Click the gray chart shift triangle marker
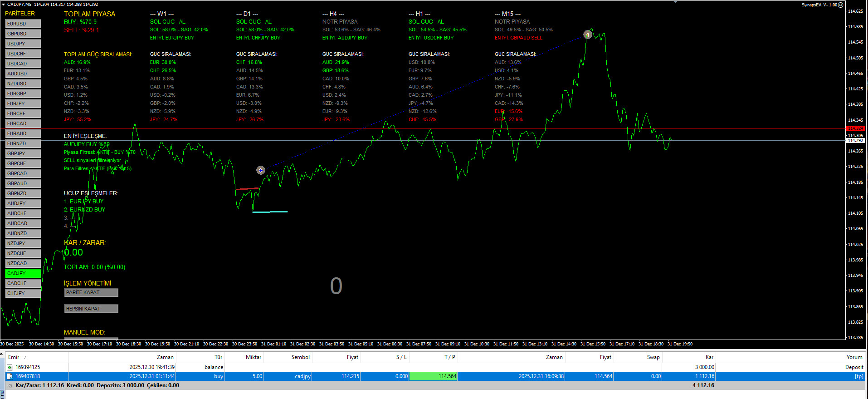 (x=676, y=2)
